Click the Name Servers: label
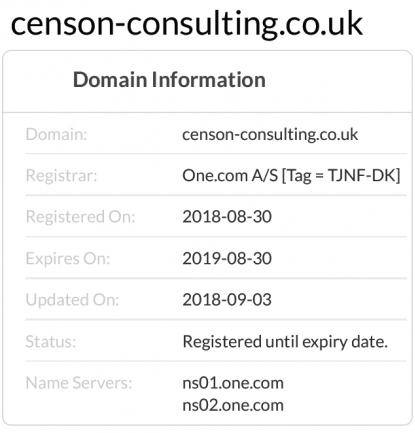 pyautogui.click(x=79, y=383)
